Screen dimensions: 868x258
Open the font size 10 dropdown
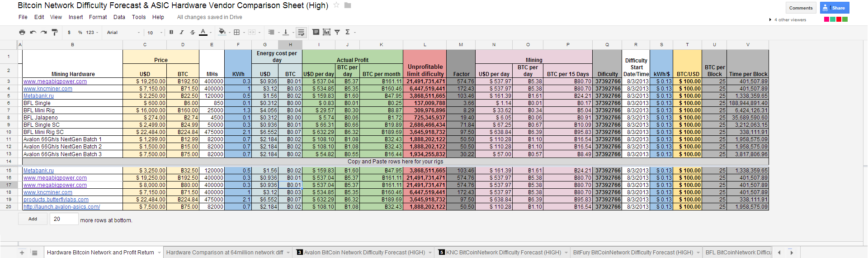(155, 33)
